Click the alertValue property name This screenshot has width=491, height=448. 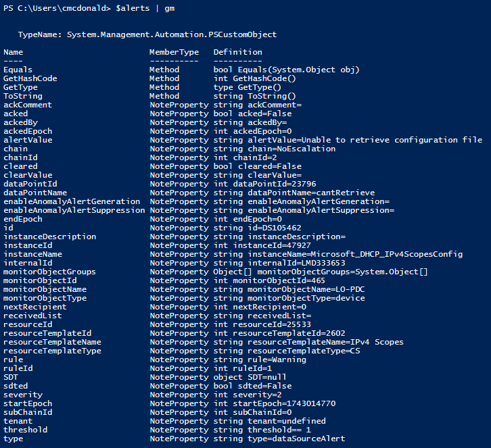(x=28, y=140)
